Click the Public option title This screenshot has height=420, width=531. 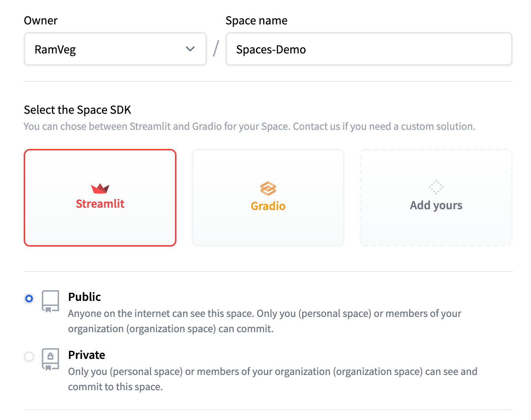pos(84,297)
